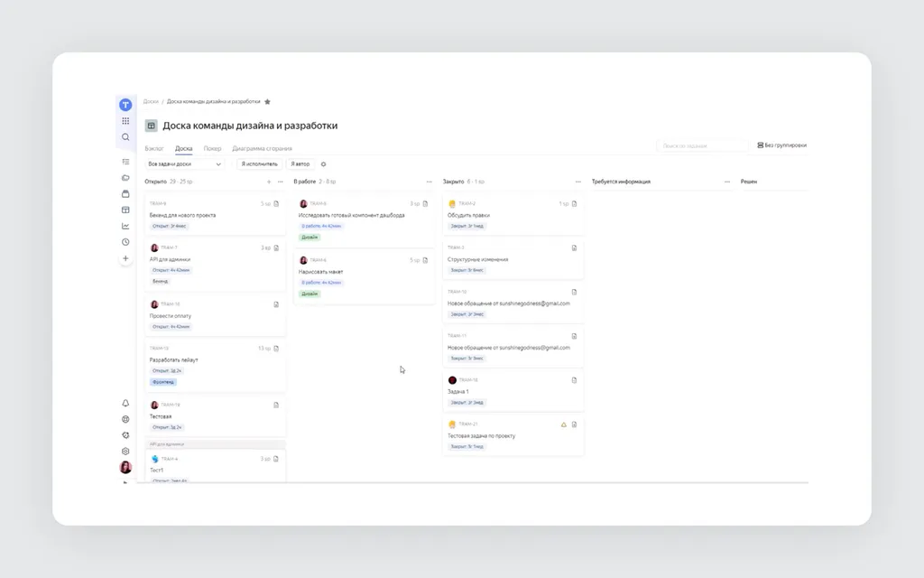Open three-dots menu of Закрыто column
Image resolution: width=924 pixels, height=578 pixels.
[x=578, y=182]
